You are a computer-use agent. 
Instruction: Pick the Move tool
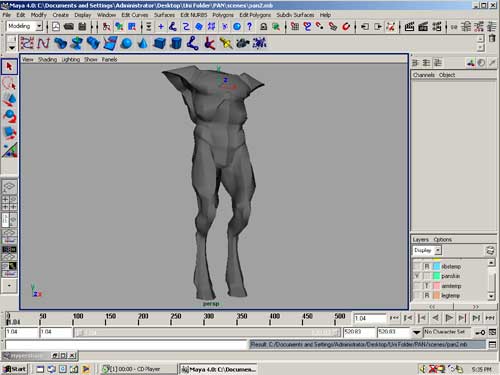click(x=9, y=99)
